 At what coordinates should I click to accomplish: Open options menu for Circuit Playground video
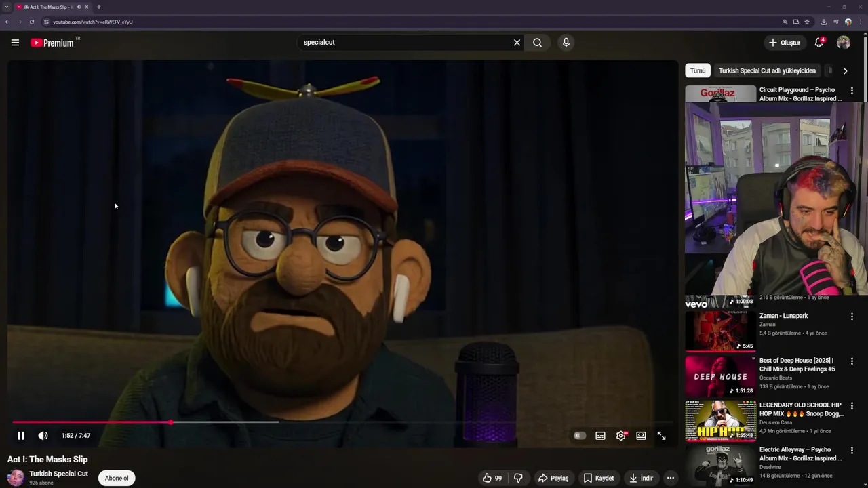852,91
